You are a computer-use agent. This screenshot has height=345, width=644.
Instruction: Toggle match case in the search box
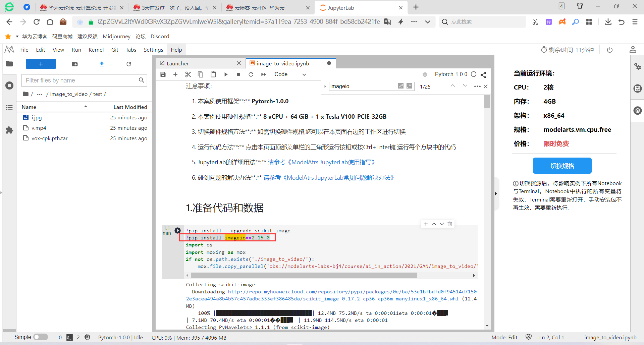401,86
